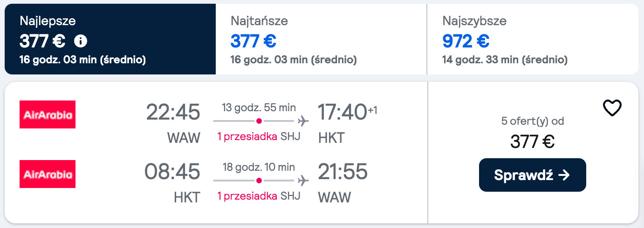This screenshot has width=644, height=228.
Task: Click the outbound Air Arabia airline logo
Action: (x=48, y=114)
